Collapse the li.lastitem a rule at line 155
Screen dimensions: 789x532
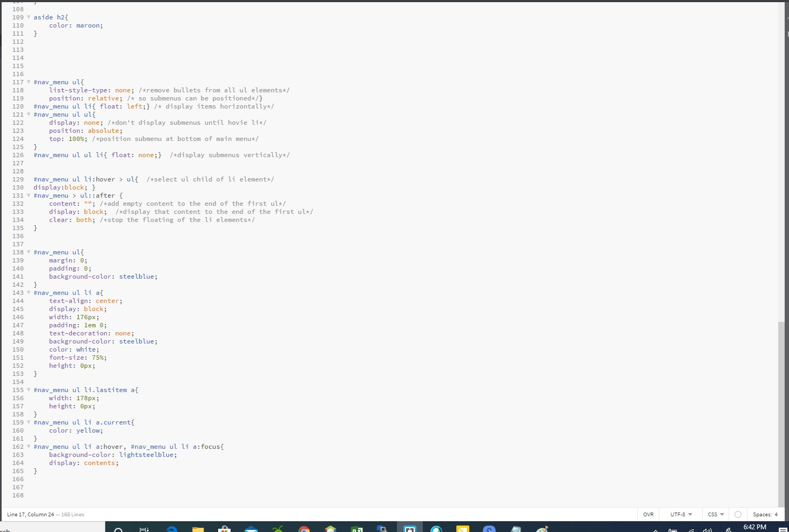[29, 390]
